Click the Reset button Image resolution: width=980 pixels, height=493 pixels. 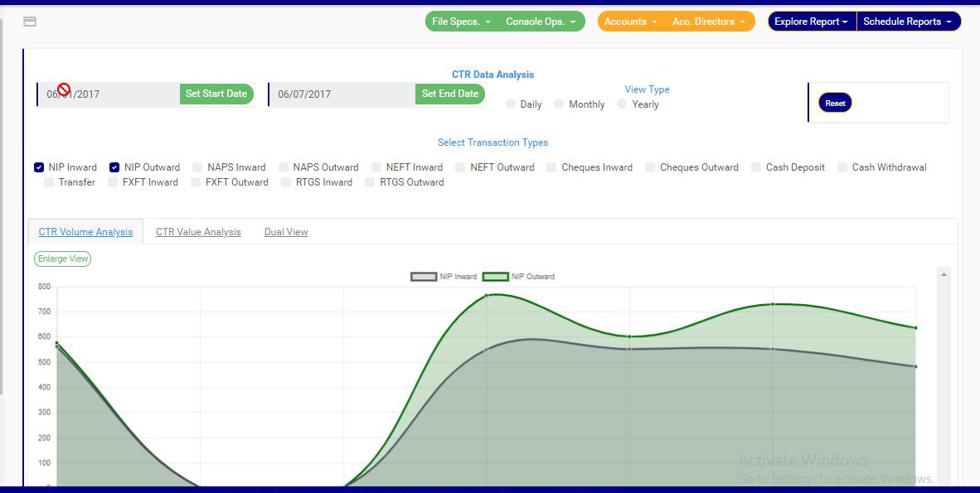click(x=835, y=104)
